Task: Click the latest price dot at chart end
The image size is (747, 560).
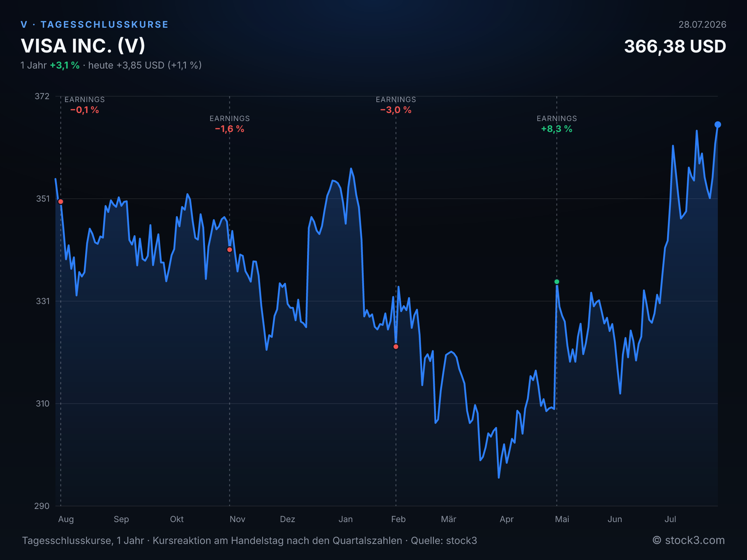Action: (x=718, y=125)
